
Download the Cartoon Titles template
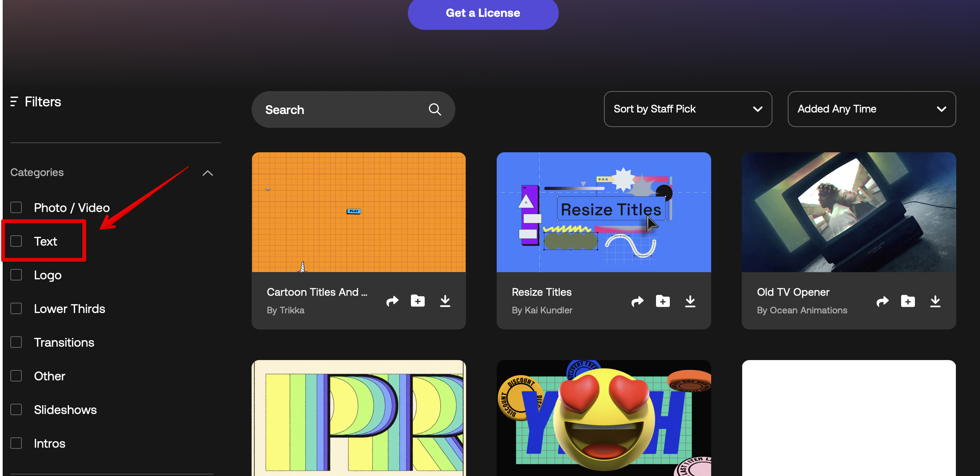coord(445,301)
